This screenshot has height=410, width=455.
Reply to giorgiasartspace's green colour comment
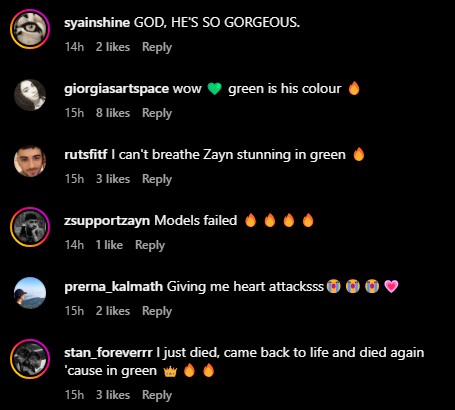[x=157, y=113]
